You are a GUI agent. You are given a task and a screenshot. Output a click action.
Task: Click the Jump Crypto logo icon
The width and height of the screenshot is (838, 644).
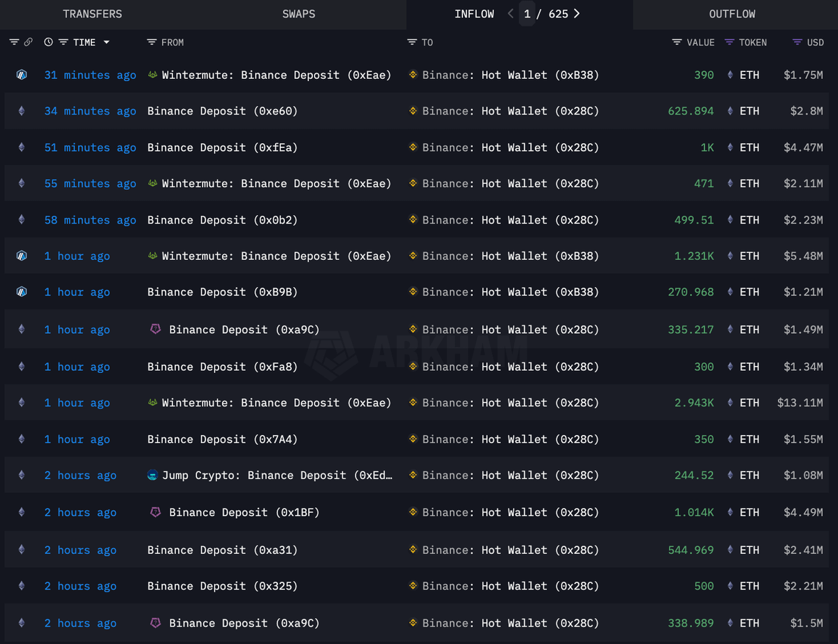[x=153, y=476]
